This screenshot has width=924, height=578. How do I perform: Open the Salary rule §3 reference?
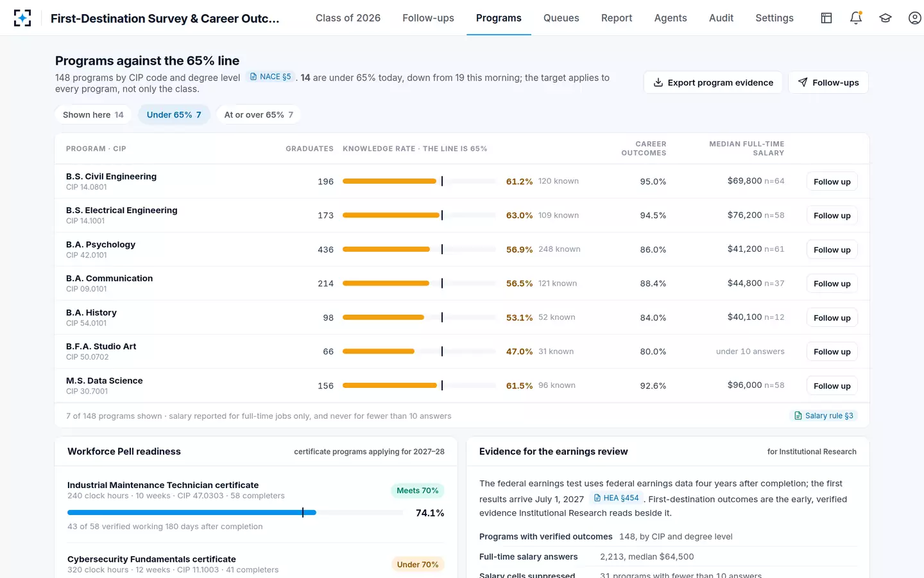tap(824, 416)
